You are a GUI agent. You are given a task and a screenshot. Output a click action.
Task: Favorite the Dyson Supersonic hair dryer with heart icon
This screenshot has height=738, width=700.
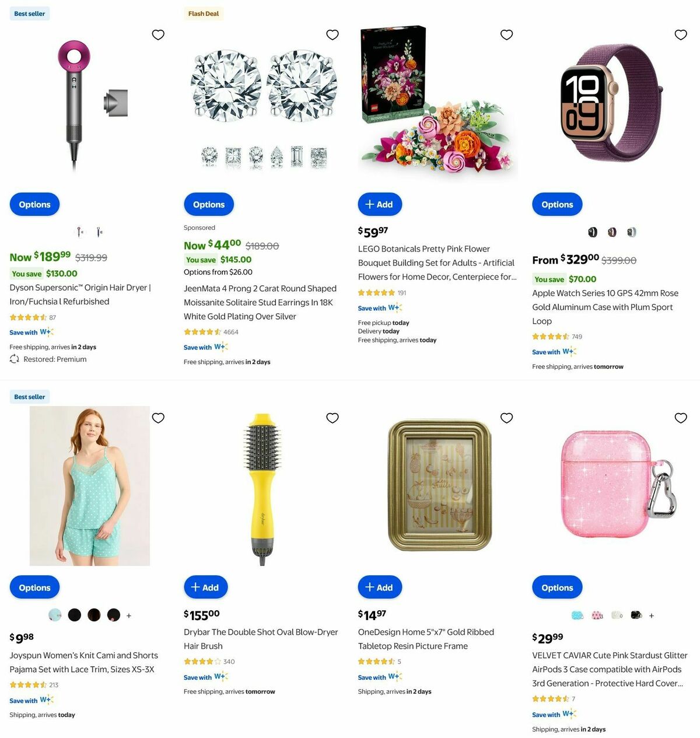click(158, 35)
